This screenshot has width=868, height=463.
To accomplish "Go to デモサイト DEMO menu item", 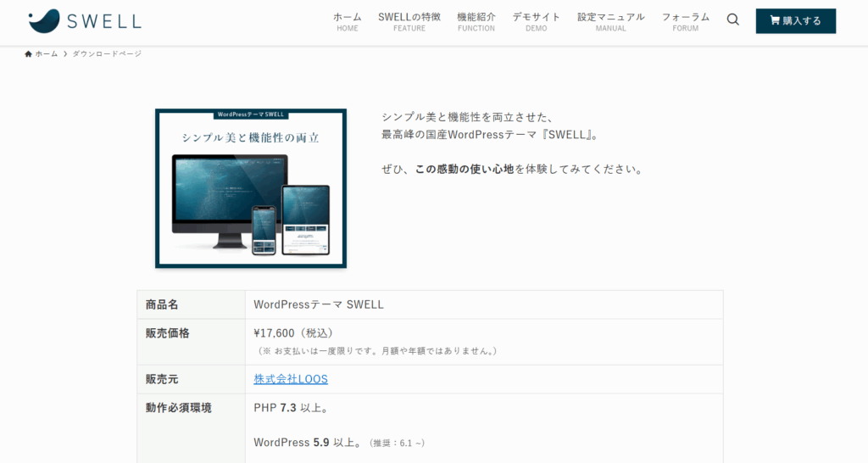I will click(x=536, y=21).
